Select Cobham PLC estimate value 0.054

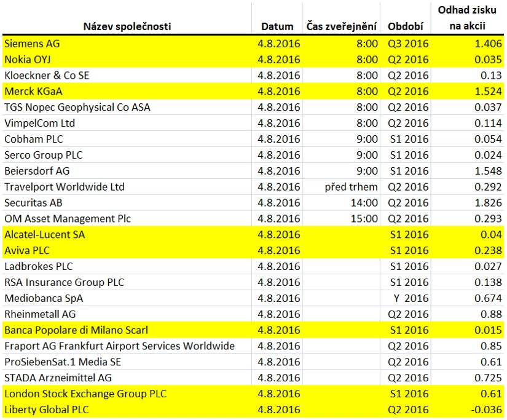tap(488, 139)
